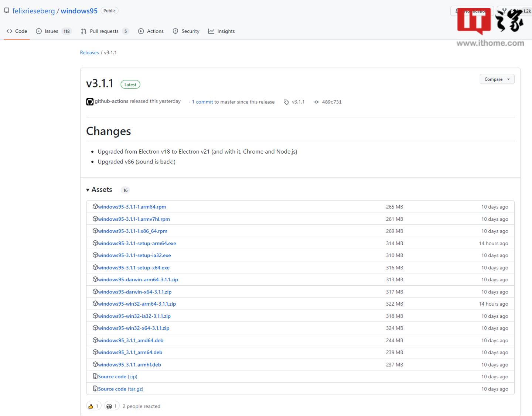The image size is (532, 416).
Task: Switch to the Pull requests tab
Action: point(105,31)
